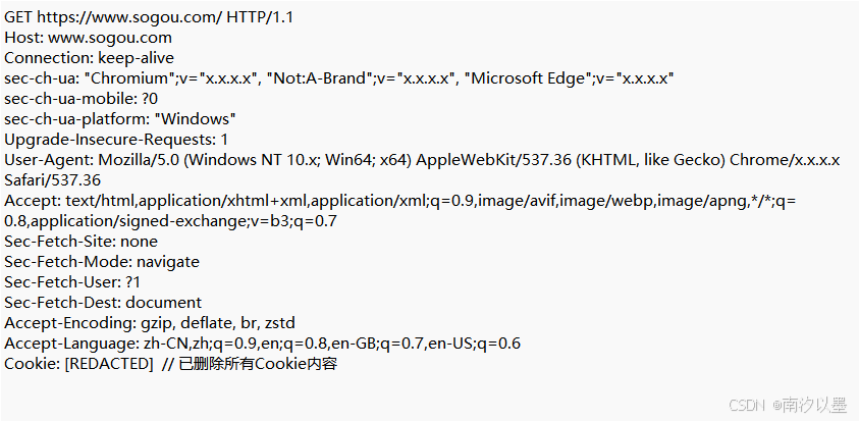Select the Connection: keep-alive header
Screen dimensions: 859x421
(x=88, y=58)
